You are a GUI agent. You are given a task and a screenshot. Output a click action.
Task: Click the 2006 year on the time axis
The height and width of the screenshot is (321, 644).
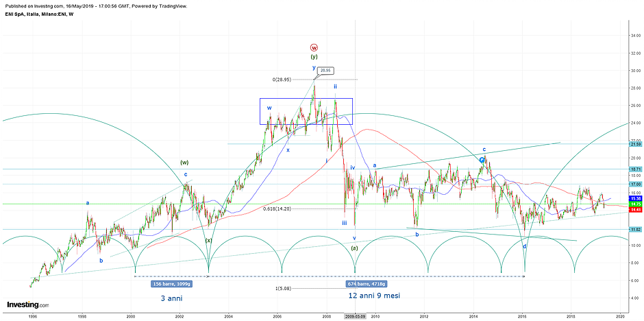[277, 316]
